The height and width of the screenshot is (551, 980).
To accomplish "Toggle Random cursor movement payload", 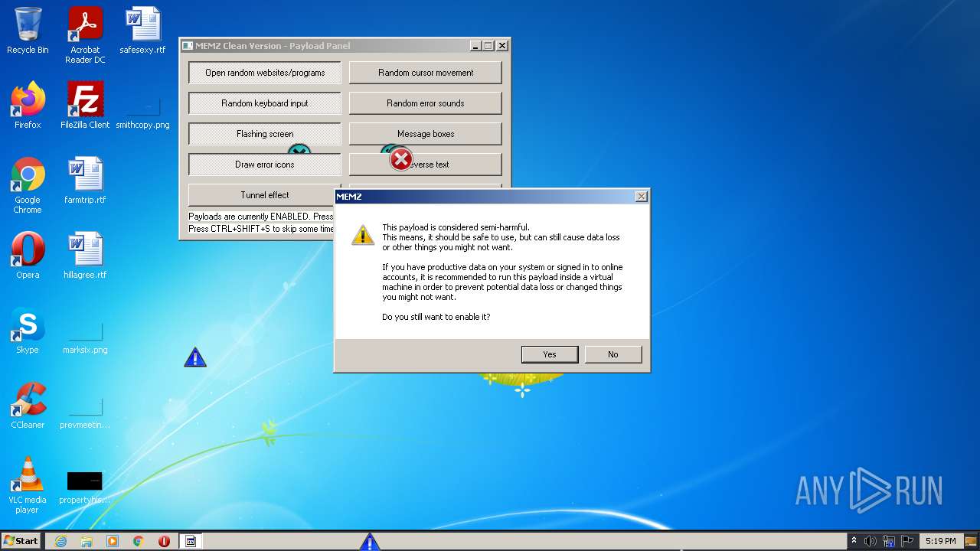I will click(x=426, y=73).
